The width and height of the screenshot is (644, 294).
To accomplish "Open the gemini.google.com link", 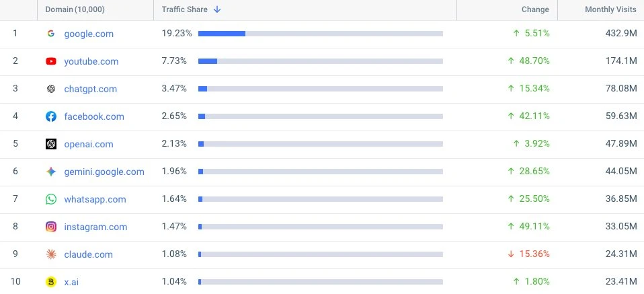I will tap(104, 172).
